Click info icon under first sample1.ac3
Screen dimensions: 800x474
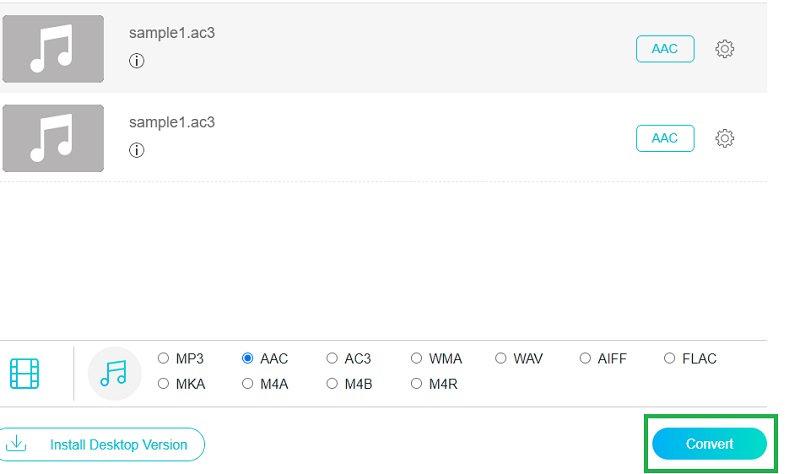click(137, 61)
